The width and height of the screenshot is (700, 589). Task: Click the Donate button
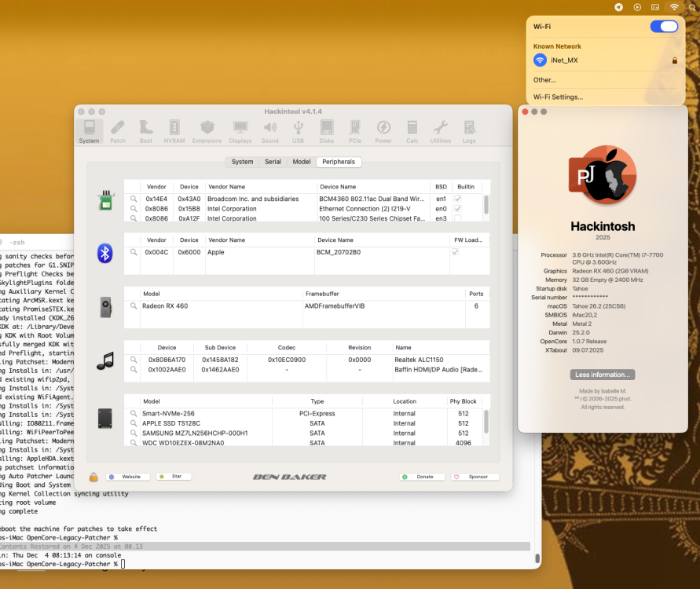tap(422, 477)
